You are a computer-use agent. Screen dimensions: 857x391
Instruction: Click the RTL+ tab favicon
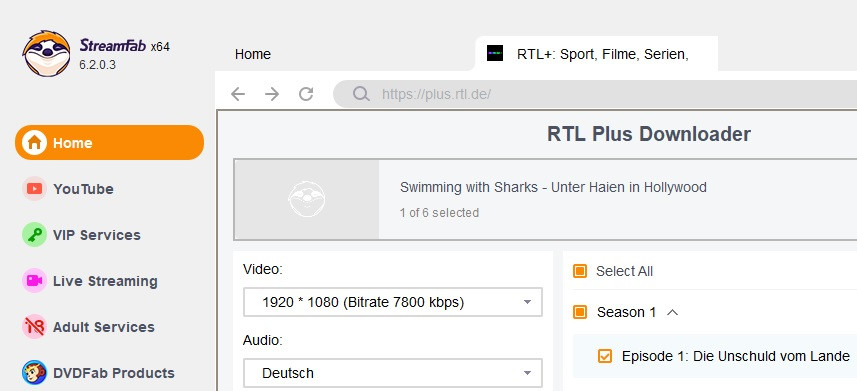[x=494, y=54]
